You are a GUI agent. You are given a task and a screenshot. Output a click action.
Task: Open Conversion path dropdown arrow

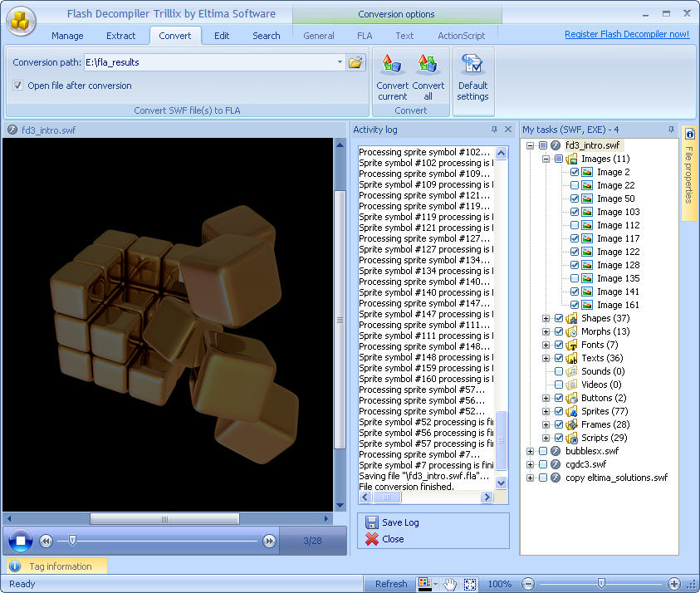pyautogui.click(x=340, y=62)
